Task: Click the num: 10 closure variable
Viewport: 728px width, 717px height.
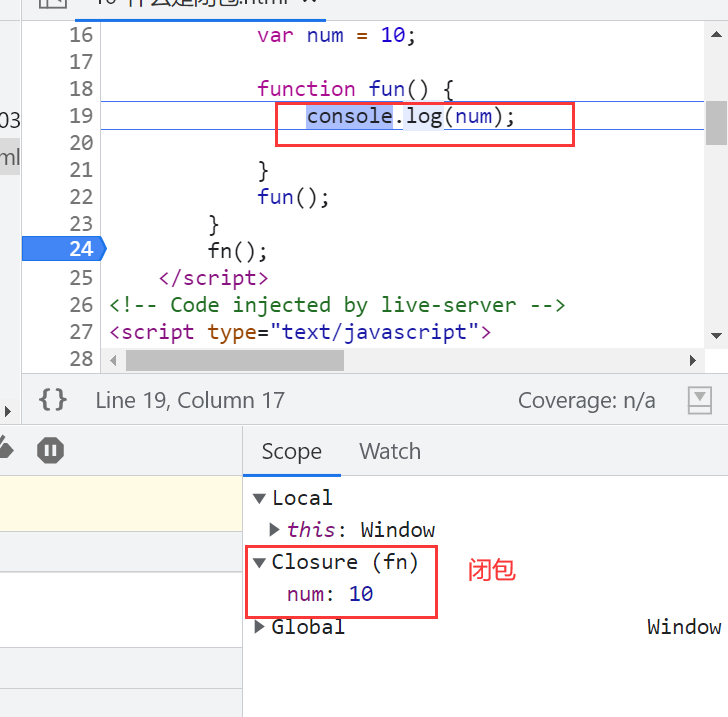Action: (x=330, y=594)
